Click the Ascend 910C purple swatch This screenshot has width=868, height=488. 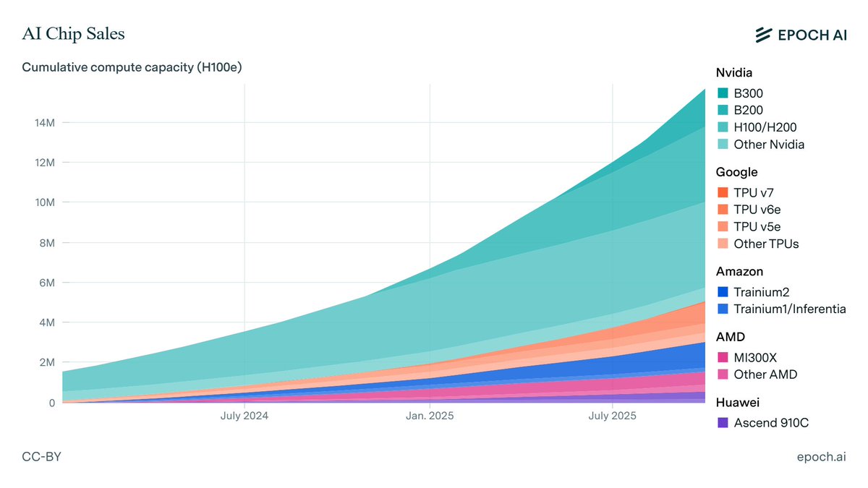[722, 423]
